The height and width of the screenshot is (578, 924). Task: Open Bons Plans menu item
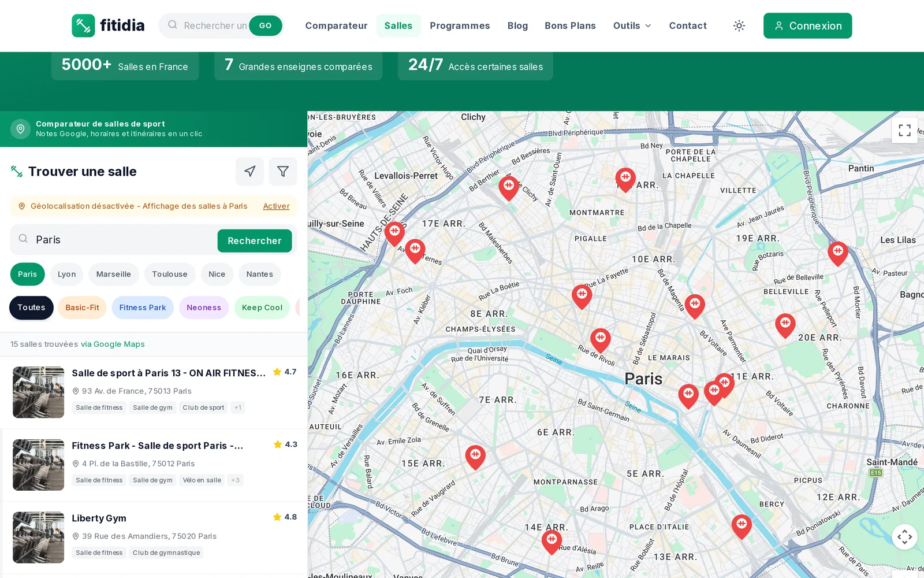pyautogui.click(x=570, y=25)
